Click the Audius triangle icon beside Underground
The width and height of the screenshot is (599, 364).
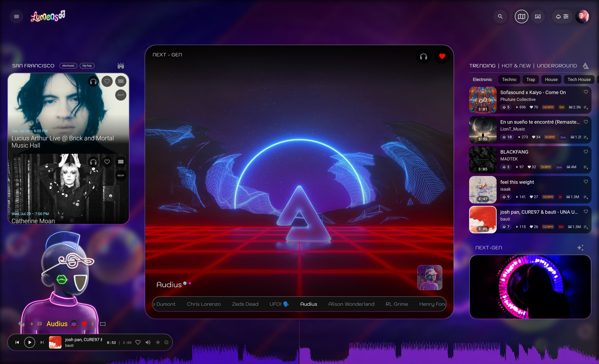(x=586, y=66)
